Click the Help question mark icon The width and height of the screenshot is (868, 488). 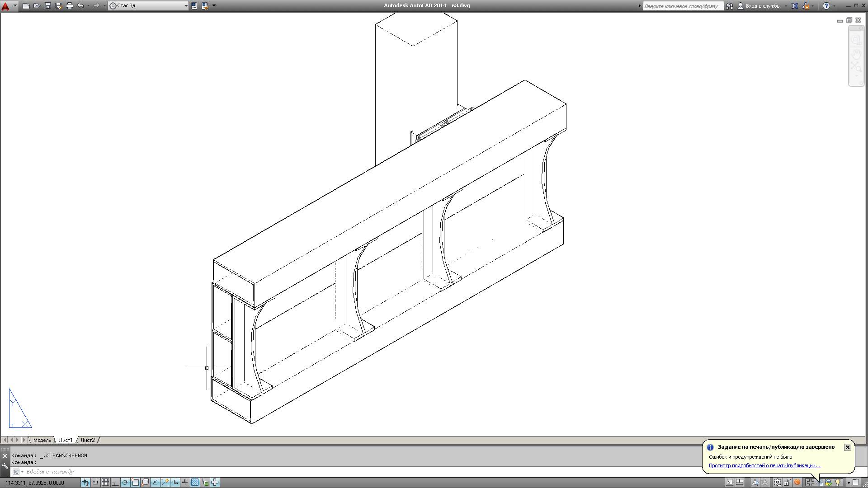coord(826,6)
